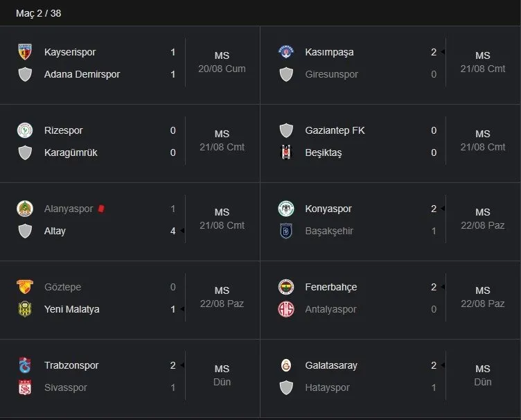Open Rizespor vs Karagümrük match details

click(x=222, y=141)
